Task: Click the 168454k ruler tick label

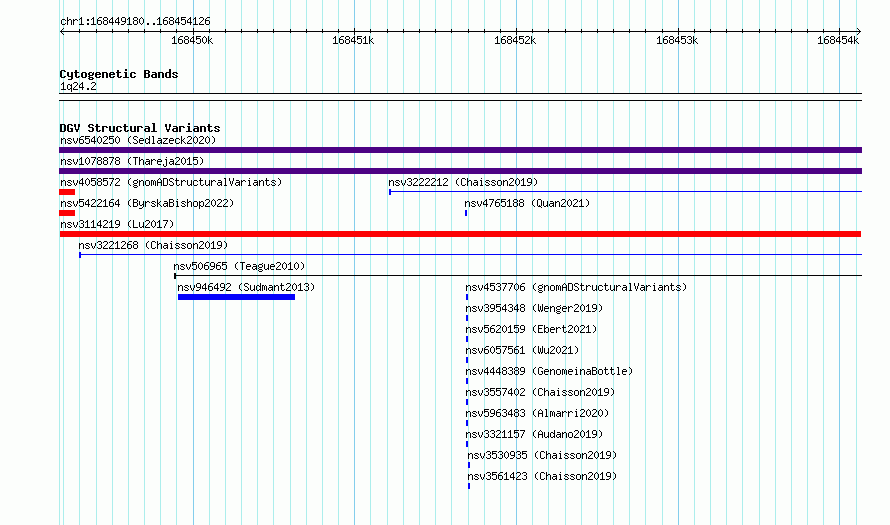Action: click(838, 40)
